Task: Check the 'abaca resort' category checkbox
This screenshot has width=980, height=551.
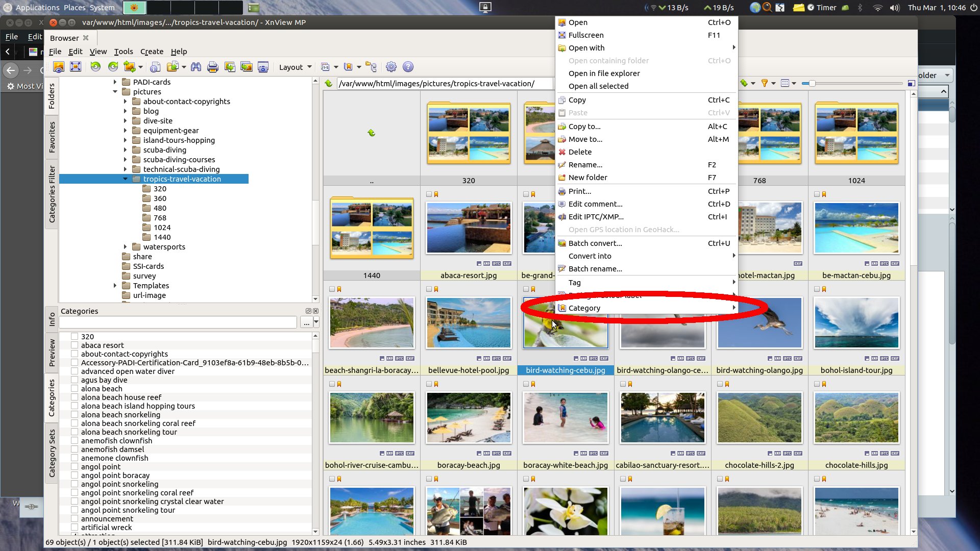Action: click(x=75, y=345)
